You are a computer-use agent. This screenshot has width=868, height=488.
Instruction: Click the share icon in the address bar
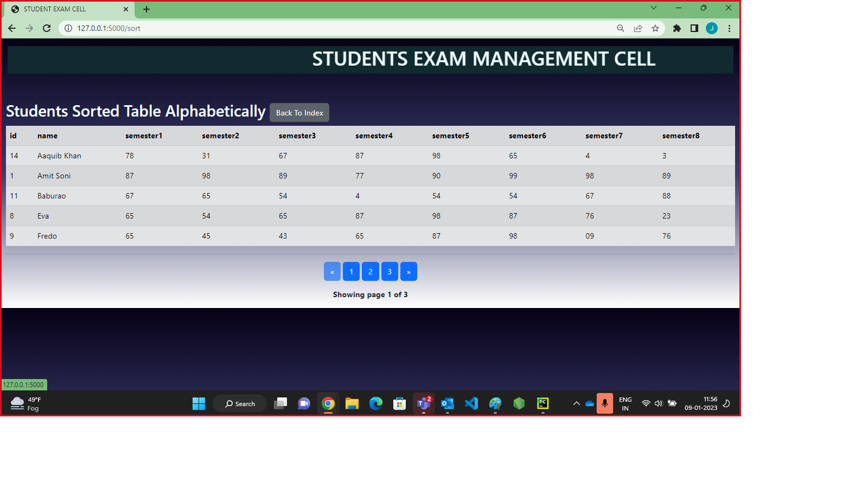pos(638,28)
